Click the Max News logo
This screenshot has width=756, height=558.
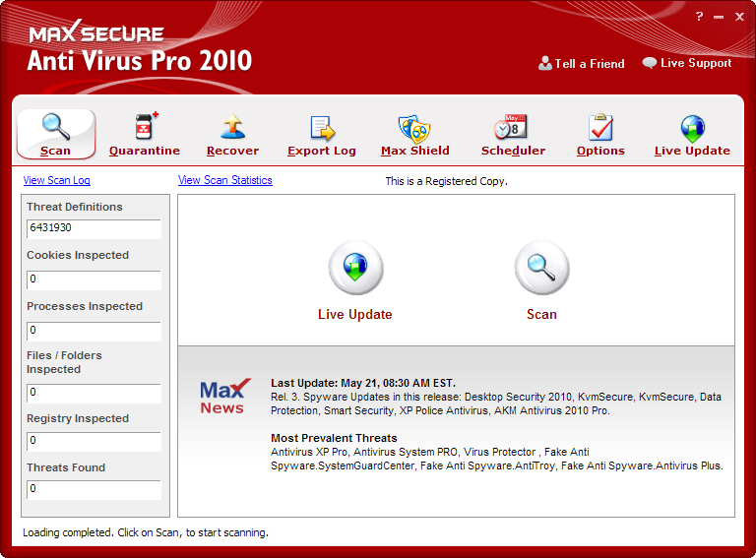(224, 396)
